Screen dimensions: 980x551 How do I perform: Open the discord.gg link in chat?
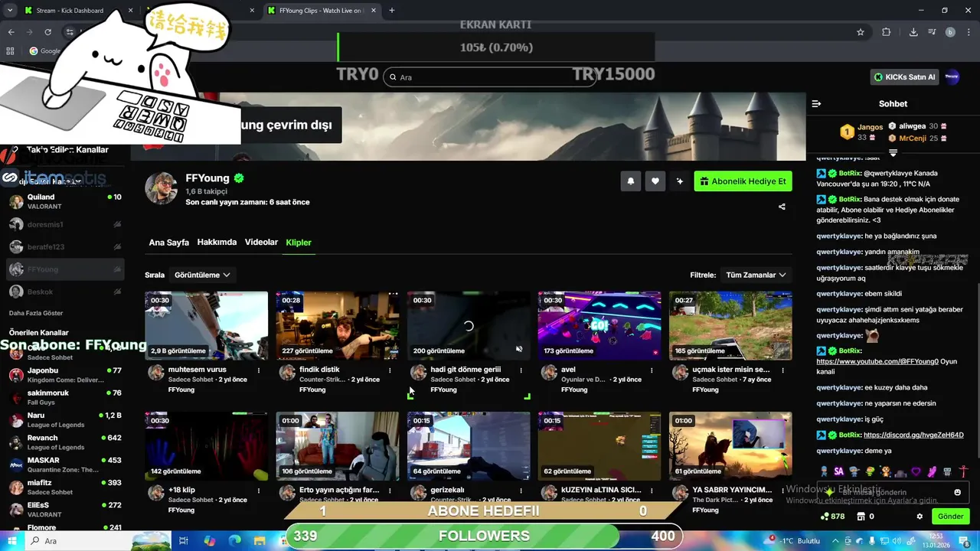point(913,435)
